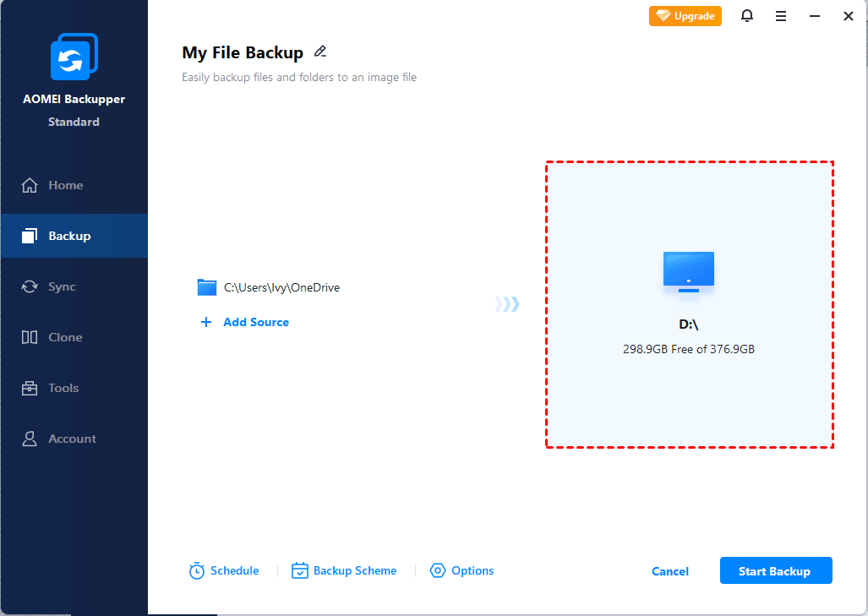This screenshot has width=868, height=616.
Task: Open the Sync section
Action: click(62, 286)
